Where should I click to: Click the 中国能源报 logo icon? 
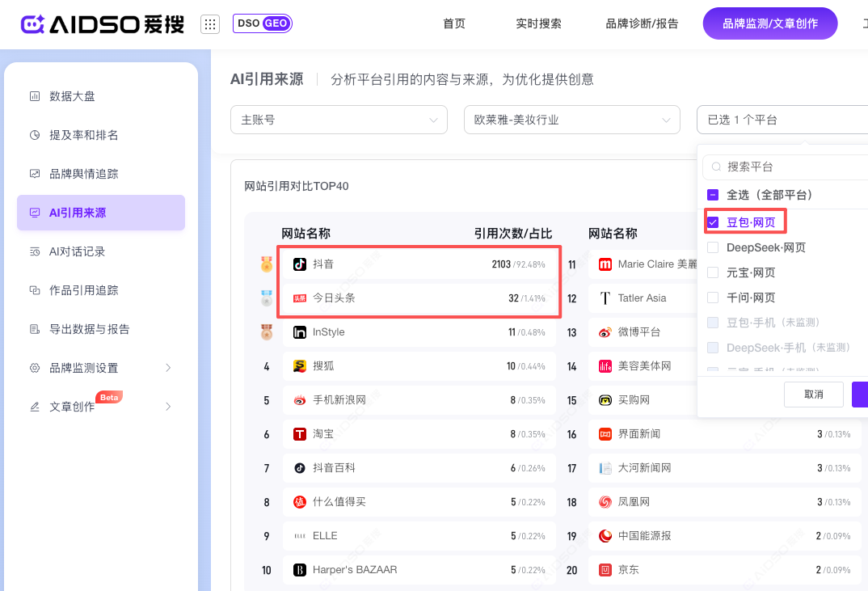coord(605,535)
